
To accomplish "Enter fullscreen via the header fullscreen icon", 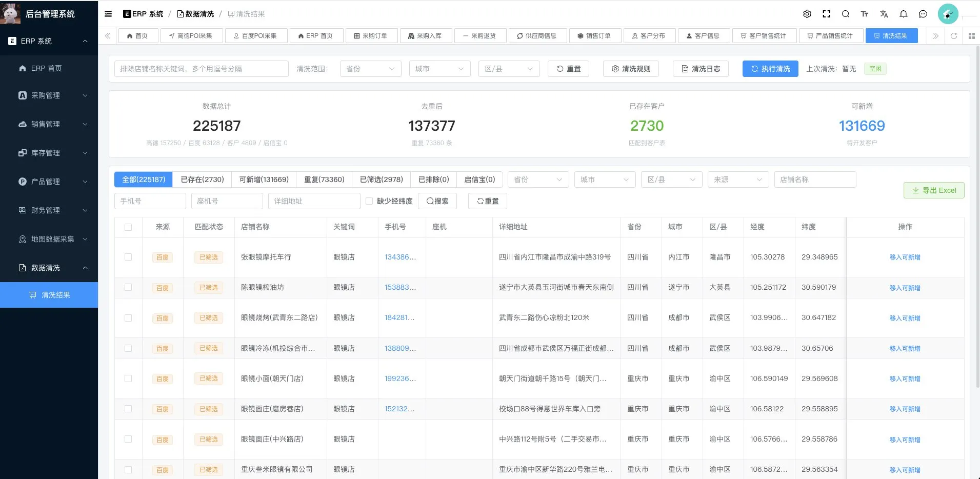I will click(827, 14).
